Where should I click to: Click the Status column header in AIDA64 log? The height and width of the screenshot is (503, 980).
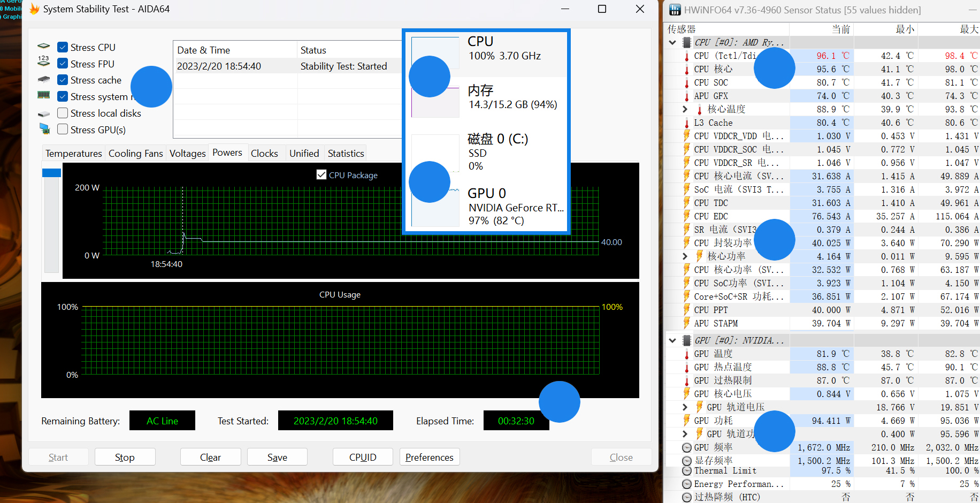pyautogui.click(x=350, y=50)
